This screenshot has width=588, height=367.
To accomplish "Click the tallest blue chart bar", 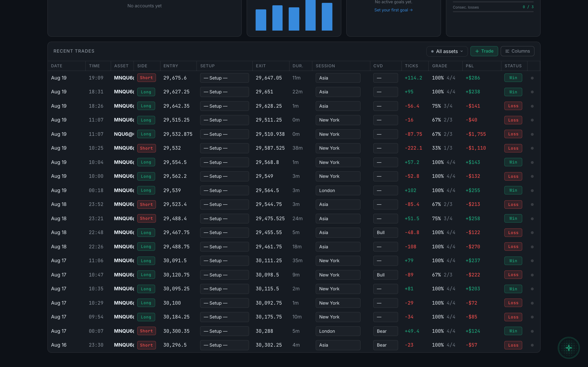I will pos(310,15).
